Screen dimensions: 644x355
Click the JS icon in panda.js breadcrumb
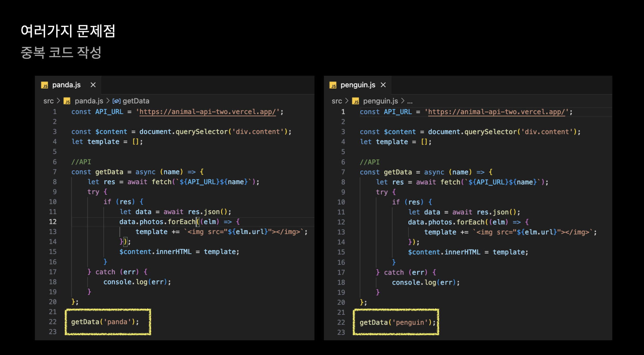point(67,101)
